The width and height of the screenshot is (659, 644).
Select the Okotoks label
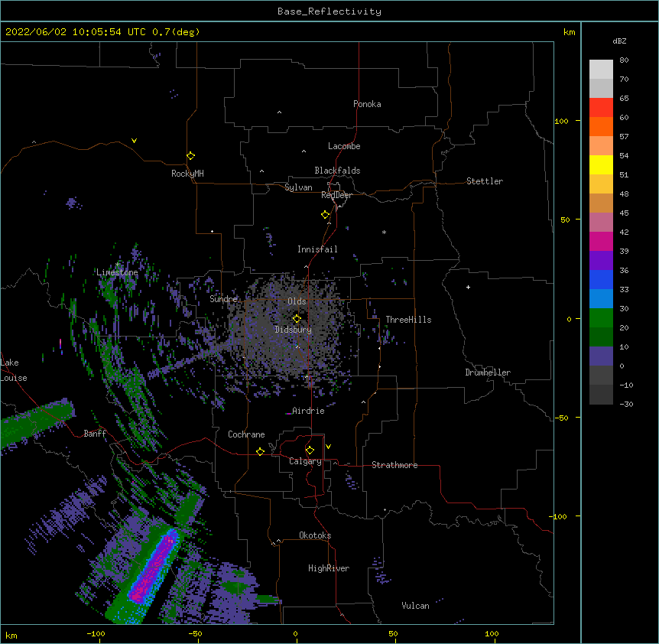point(315,535)
